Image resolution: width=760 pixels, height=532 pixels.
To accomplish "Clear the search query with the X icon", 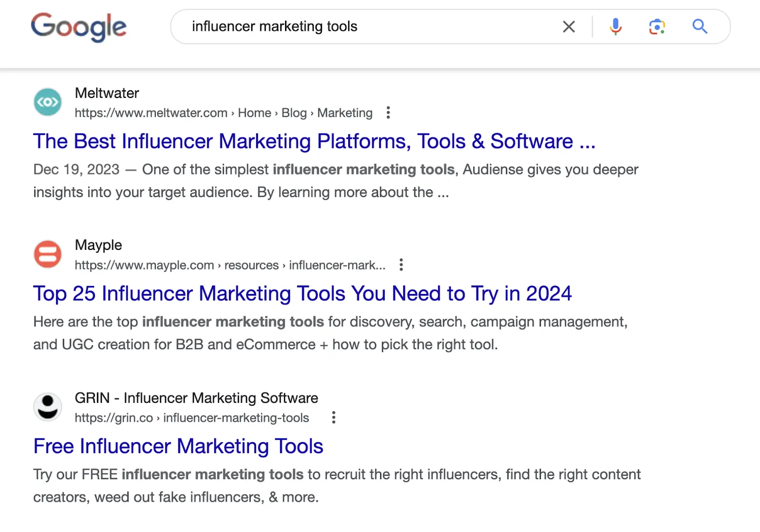I will [568, 27].
